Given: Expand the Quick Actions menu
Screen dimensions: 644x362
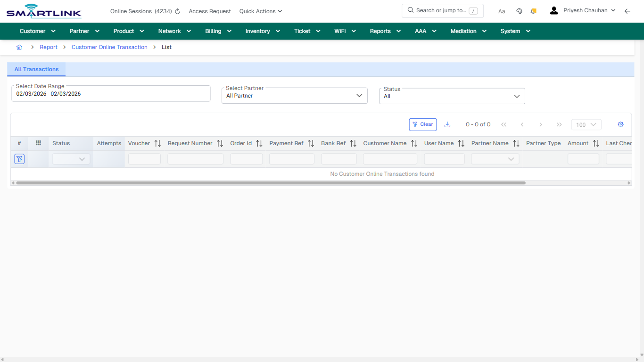Looking at the screenshot, I should click(260, 11).
